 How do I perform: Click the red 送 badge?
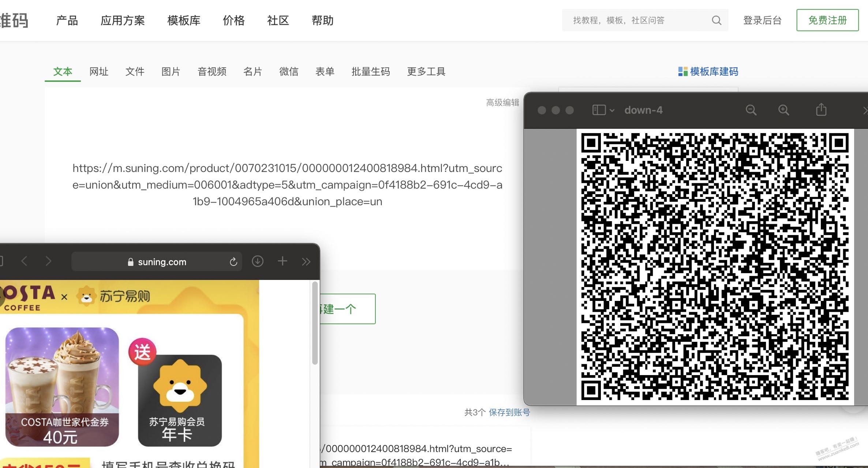coord(142,352)
